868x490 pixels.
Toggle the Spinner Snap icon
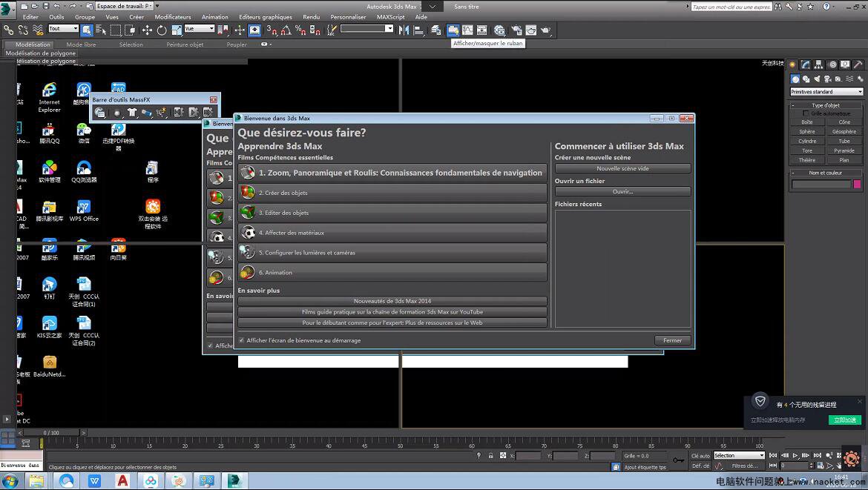click(x=315, y=30)
